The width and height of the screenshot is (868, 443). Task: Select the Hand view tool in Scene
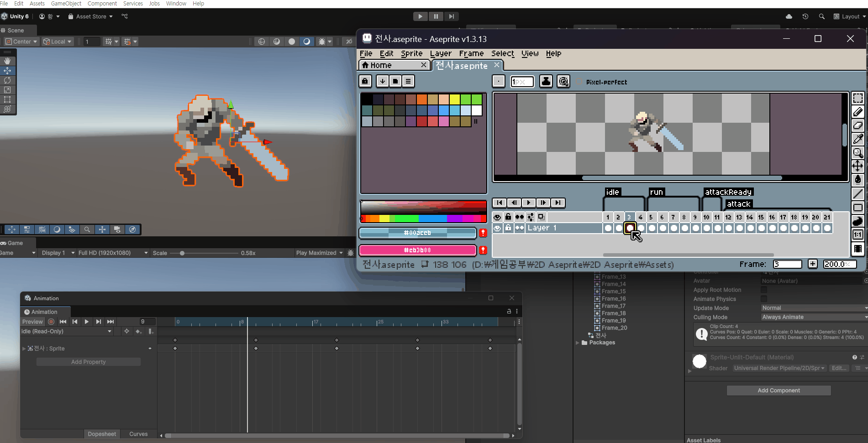[7, 61]
